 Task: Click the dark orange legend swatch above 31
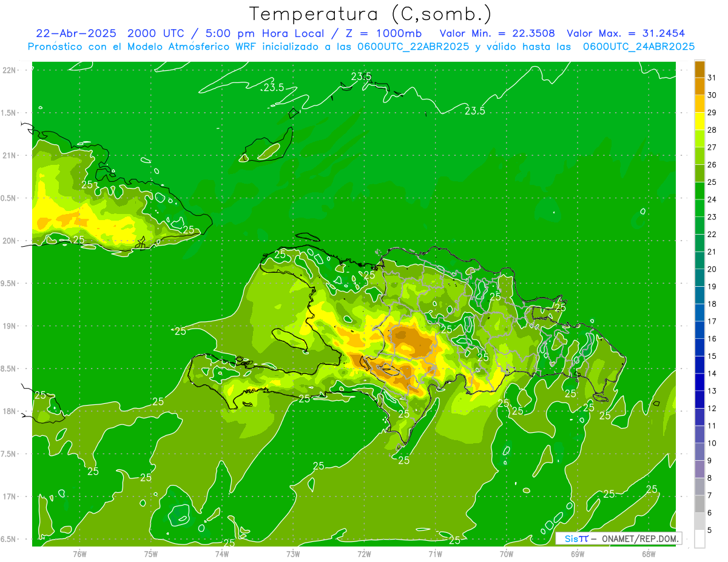coord(699,69)
